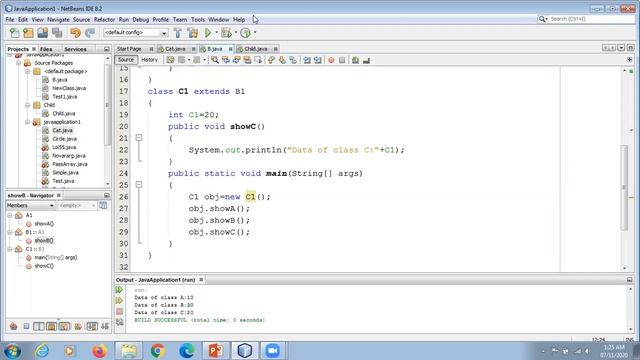Viewport: 640px width, 360px height.
Task: Stop the run from Output window
Action: tap(119, 311)
